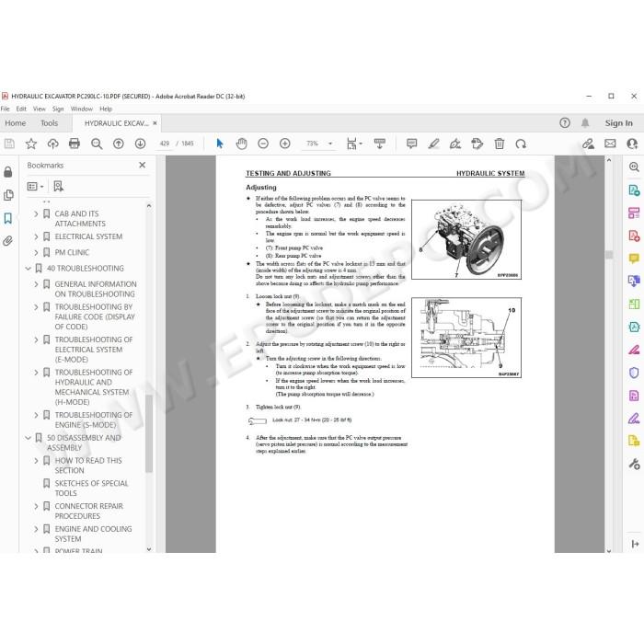Viewport: 644px width, 644px height.
Task: Collapse 50 DISASSEMBLY AND ASSEMBLY section
Action: pos(28,438)
